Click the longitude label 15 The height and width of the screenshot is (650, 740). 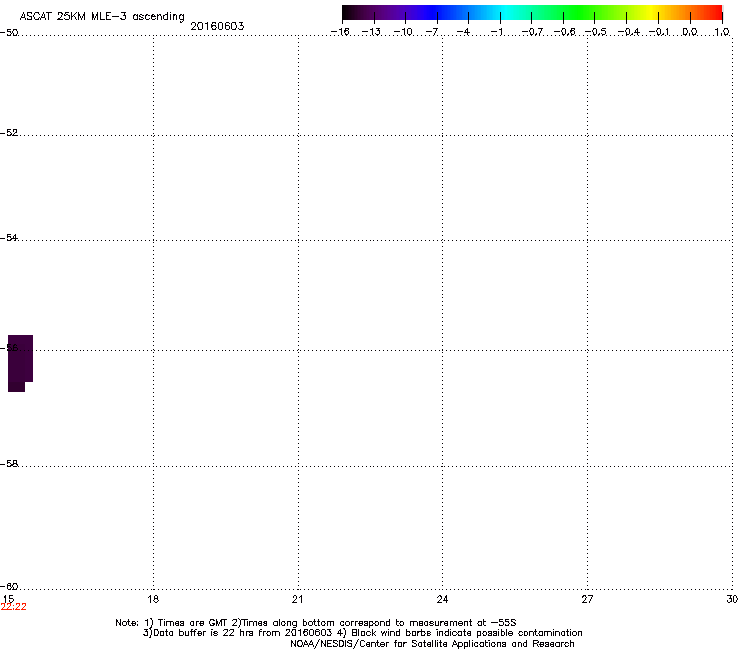8,598
